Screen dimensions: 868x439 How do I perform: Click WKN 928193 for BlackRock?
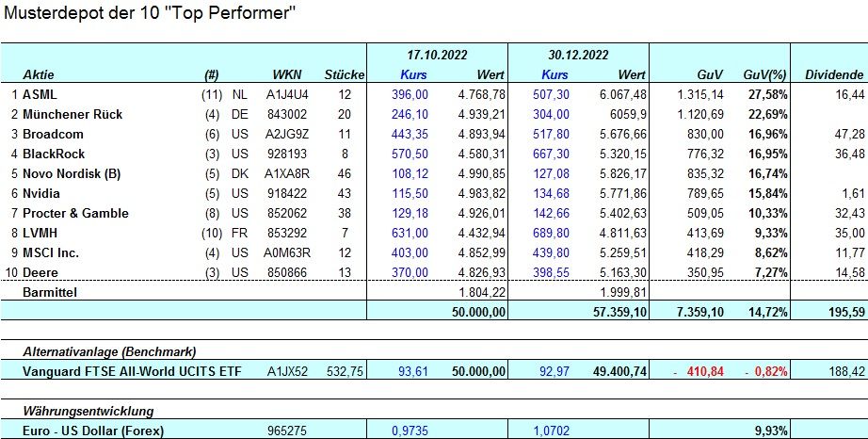tap(286, 154)
